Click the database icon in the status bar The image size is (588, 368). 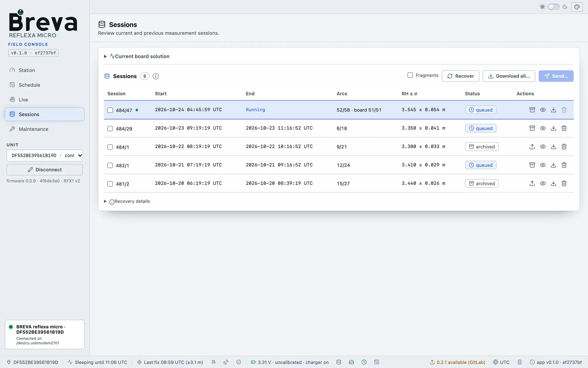click(339, 362)
